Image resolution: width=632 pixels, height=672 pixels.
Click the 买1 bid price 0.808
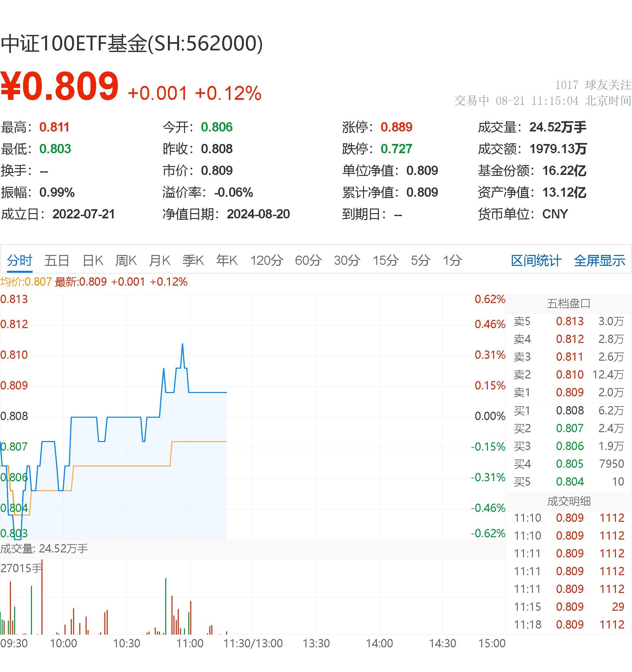coord(570,411)
